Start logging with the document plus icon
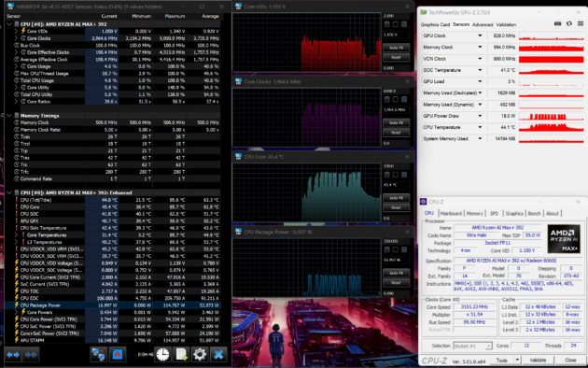Image resolution: width=588 pixels, height=368 pixels. [181, 355]
